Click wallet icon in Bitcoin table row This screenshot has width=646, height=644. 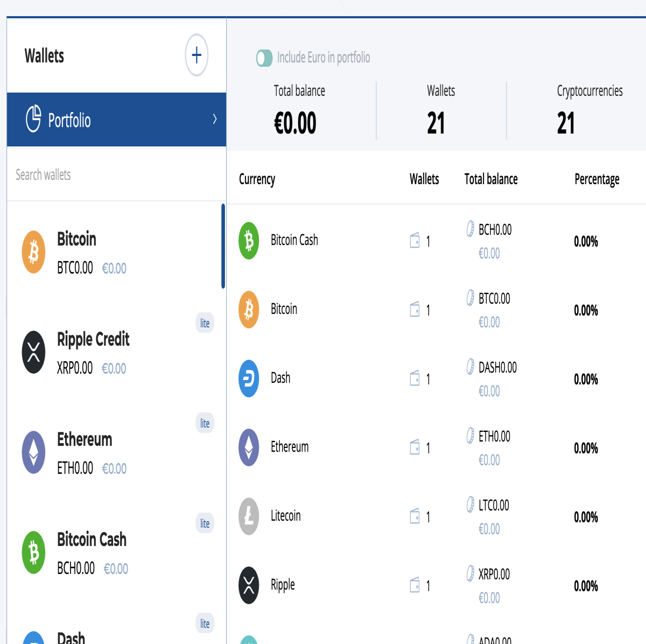(415, 309)
